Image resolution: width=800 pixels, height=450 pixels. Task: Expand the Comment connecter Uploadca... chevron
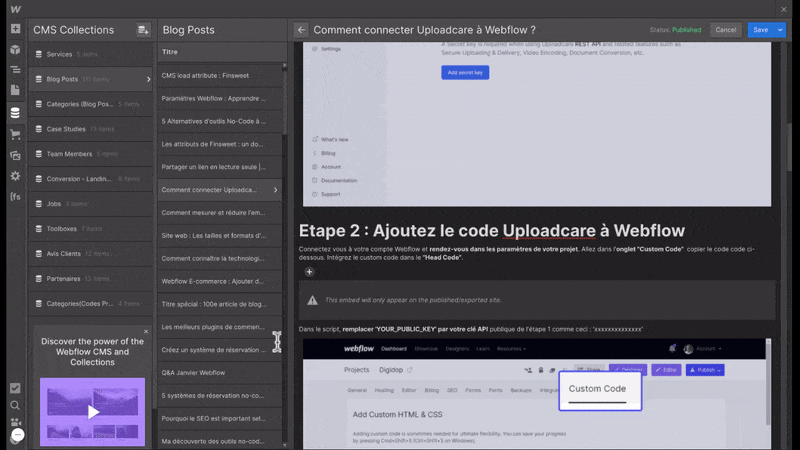(x=276, y=190)
